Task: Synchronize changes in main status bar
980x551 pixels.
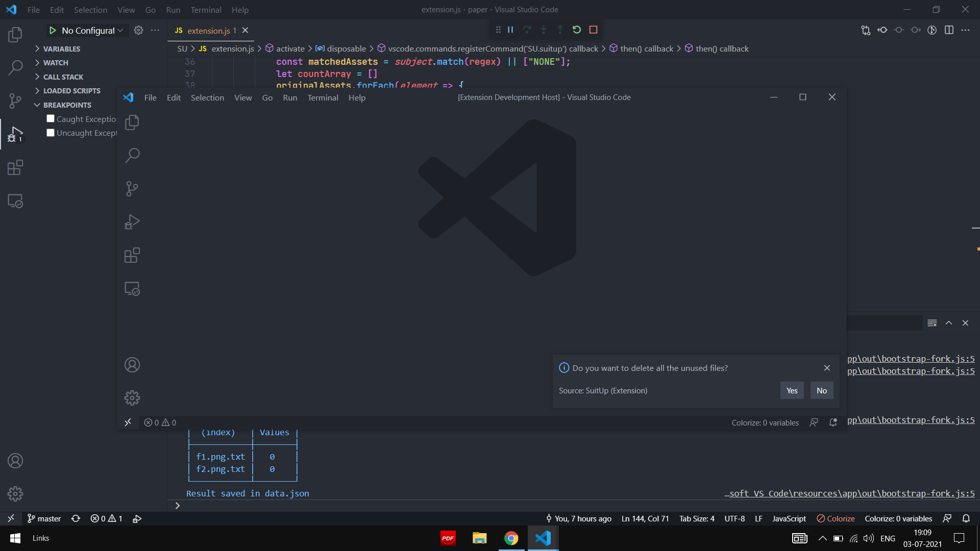Action: (x=76, y=518)
